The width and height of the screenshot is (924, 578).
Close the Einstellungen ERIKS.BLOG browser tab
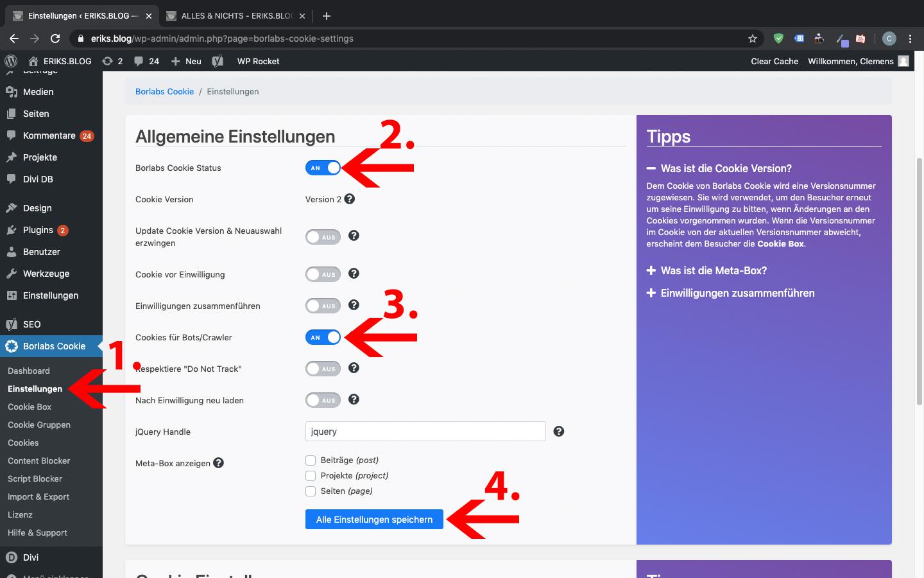pos(148,15)
